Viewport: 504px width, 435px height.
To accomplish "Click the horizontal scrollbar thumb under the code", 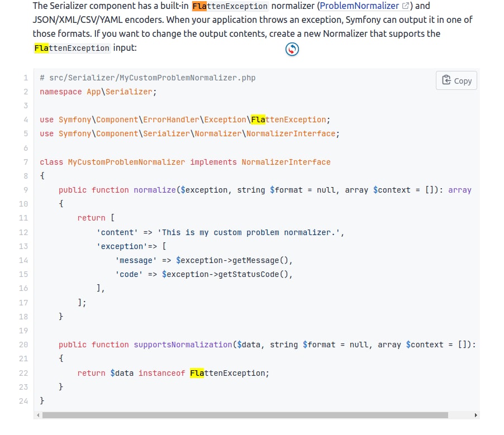I will 245,415.
